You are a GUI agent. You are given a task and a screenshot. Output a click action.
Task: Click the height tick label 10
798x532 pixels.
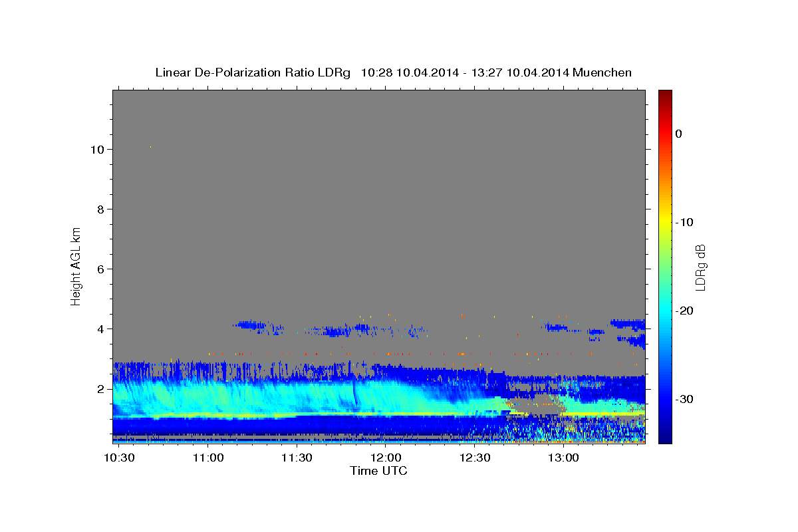97,150
